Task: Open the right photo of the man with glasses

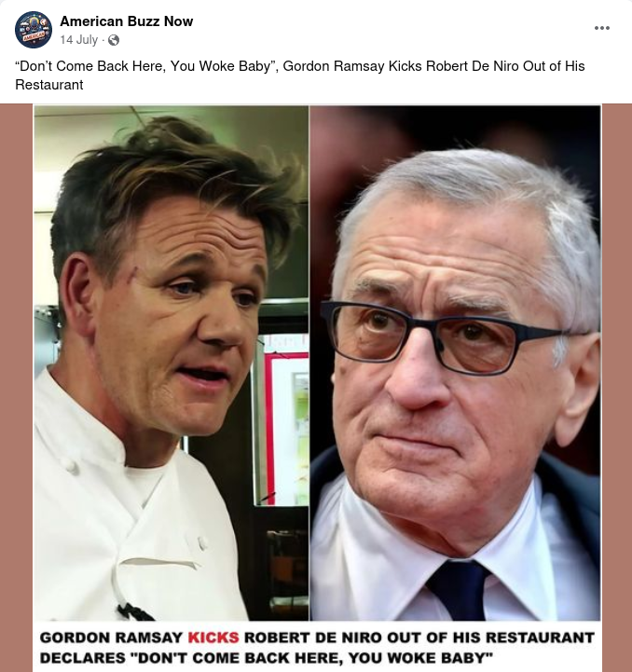Action: (x=455, y=363)
